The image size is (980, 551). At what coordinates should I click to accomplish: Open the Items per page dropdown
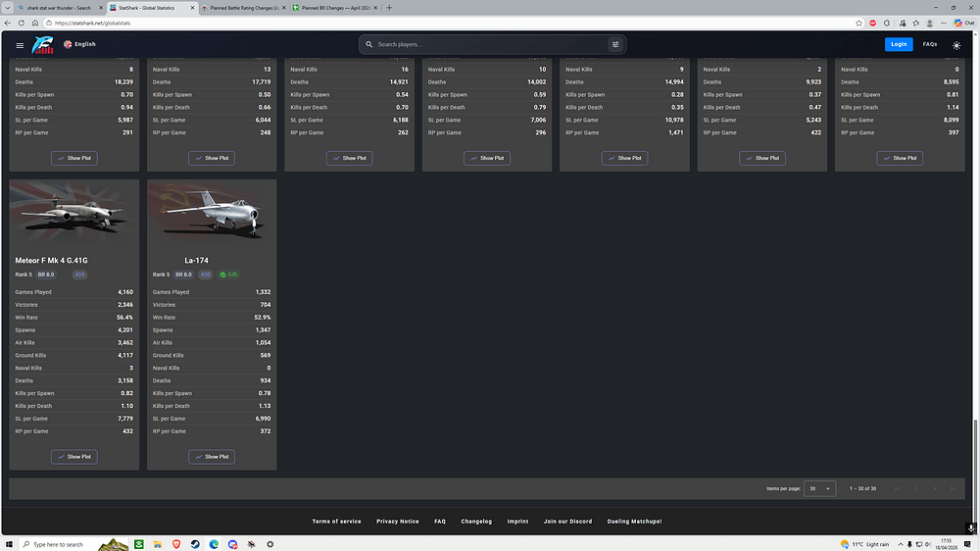[819, 488]
